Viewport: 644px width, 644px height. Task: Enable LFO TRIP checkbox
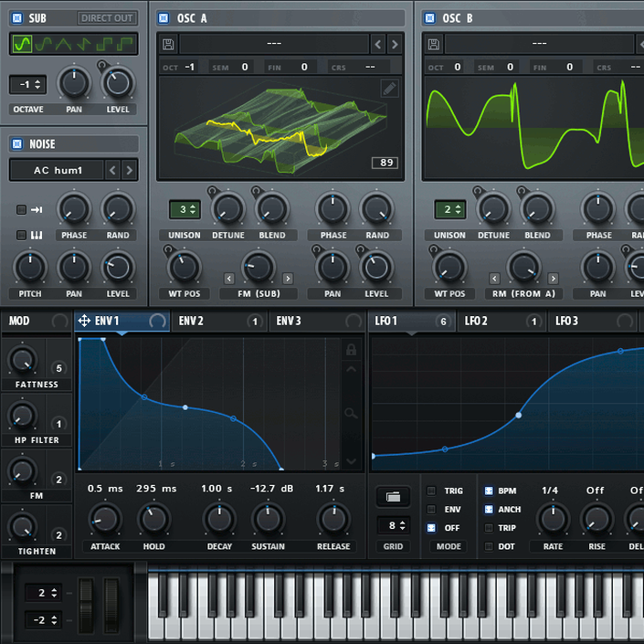click(489, 528)
